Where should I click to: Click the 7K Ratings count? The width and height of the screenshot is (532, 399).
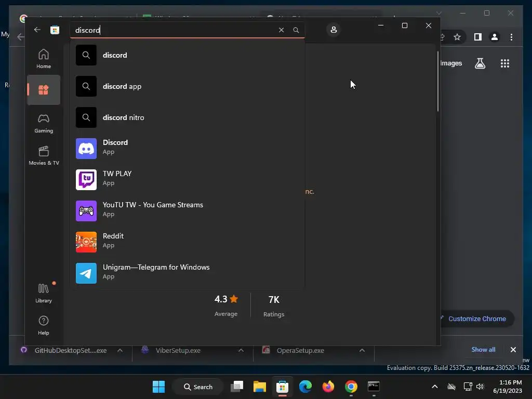pyautogui.click(x=274, y=305)
